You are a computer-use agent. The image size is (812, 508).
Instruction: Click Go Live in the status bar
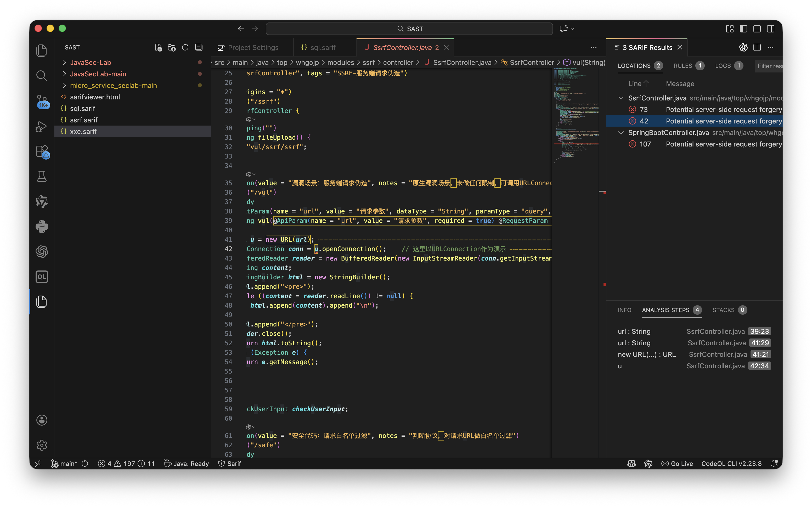coord(677,464)
